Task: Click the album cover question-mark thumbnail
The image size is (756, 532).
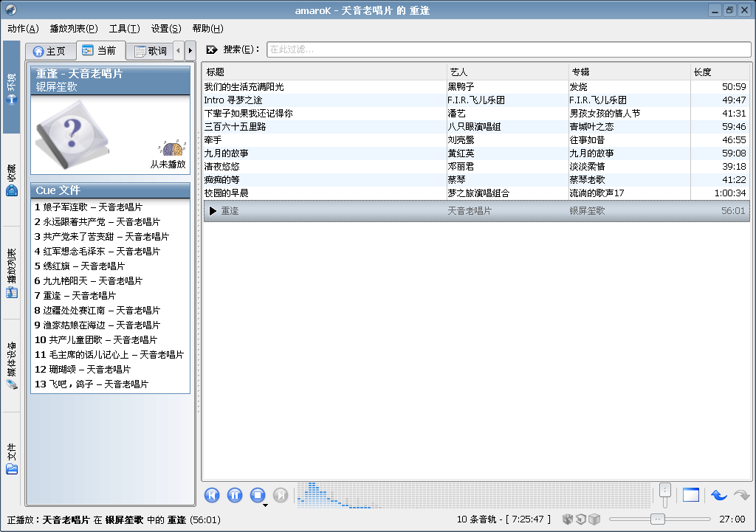Action: (x=72, y=134)
